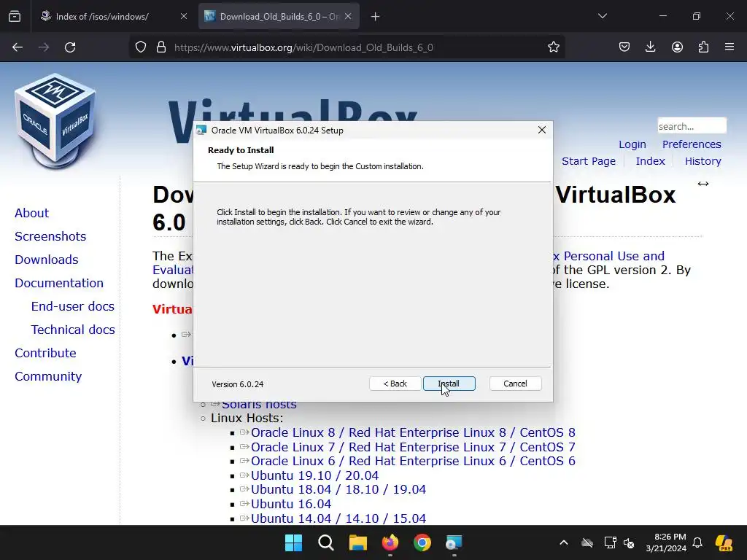Open the Index navigation link
This screenshot has height=560, width=747.
coord(650,161)
